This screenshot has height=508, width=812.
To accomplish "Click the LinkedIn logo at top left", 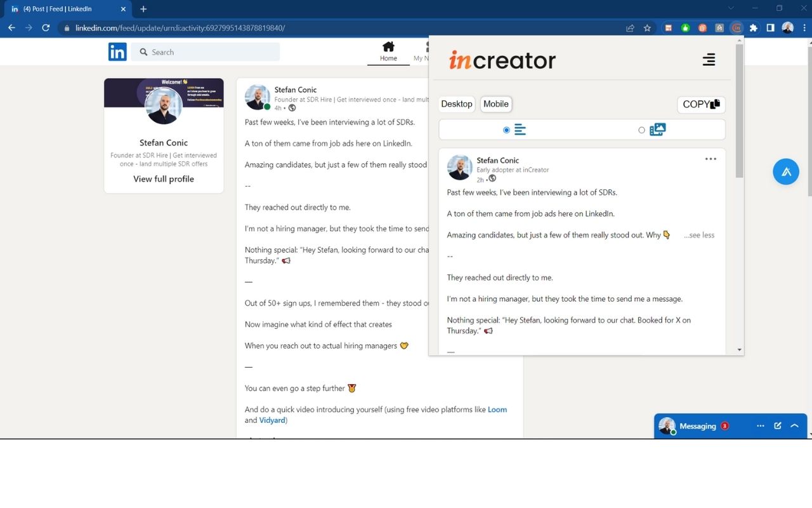I will [x=117, y=51].
